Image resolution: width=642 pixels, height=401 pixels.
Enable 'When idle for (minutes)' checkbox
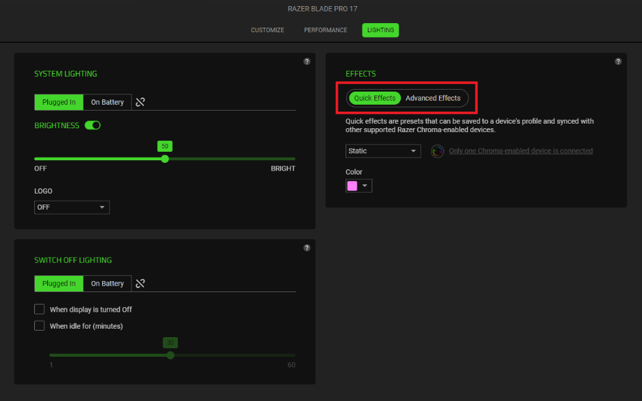tap(40, 326)
